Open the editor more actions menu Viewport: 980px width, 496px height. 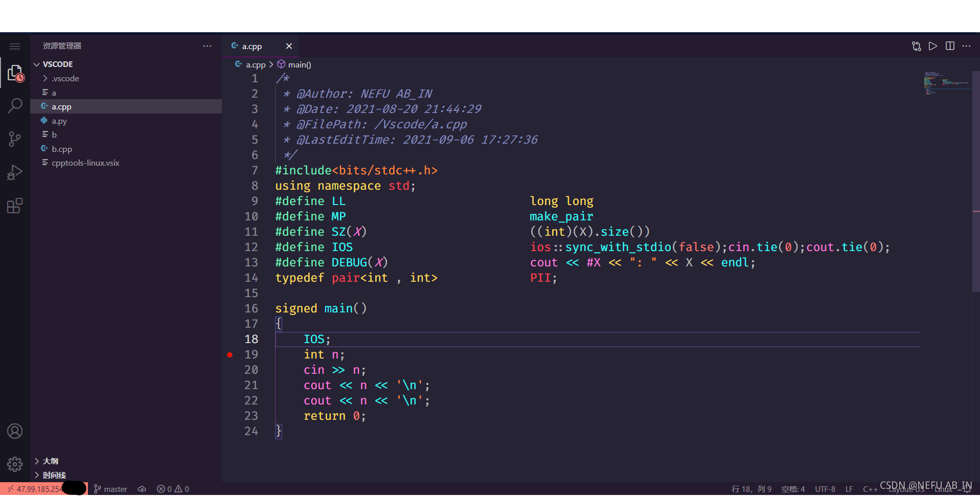(966, 46)
